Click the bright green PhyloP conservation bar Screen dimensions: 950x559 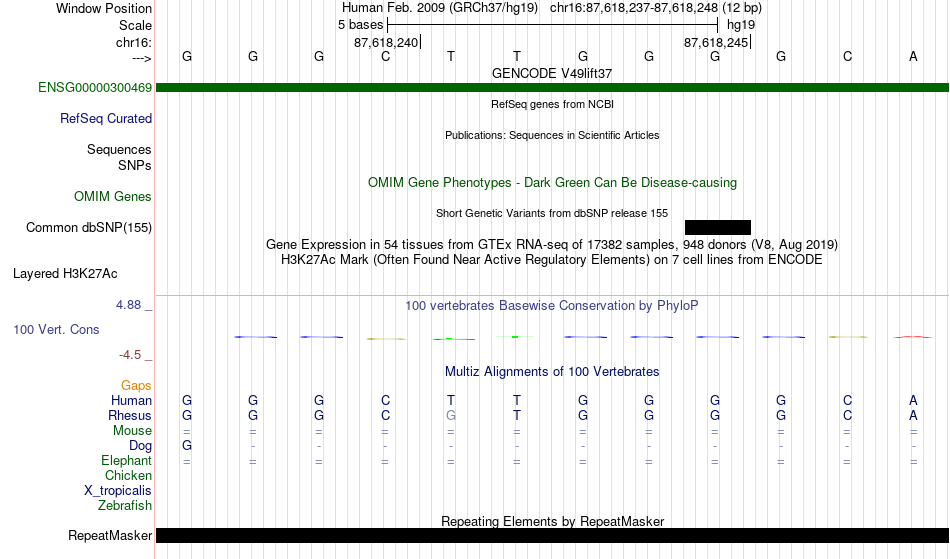[515, 337]
